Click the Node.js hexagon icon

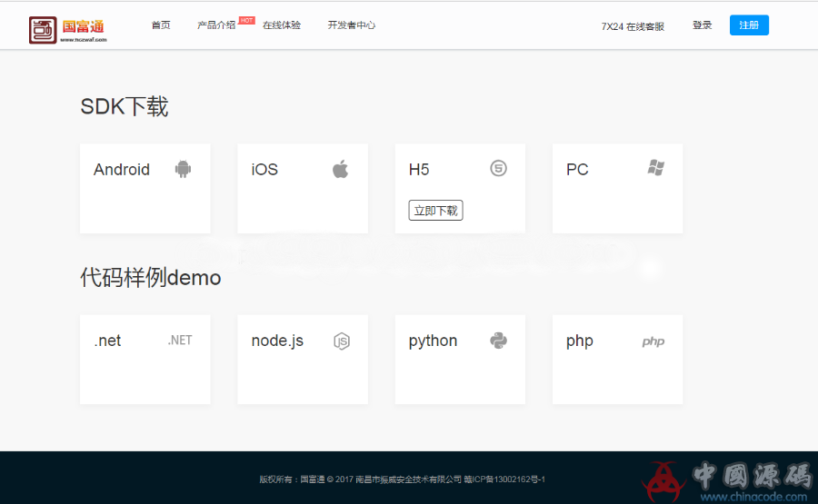(341, 341)
